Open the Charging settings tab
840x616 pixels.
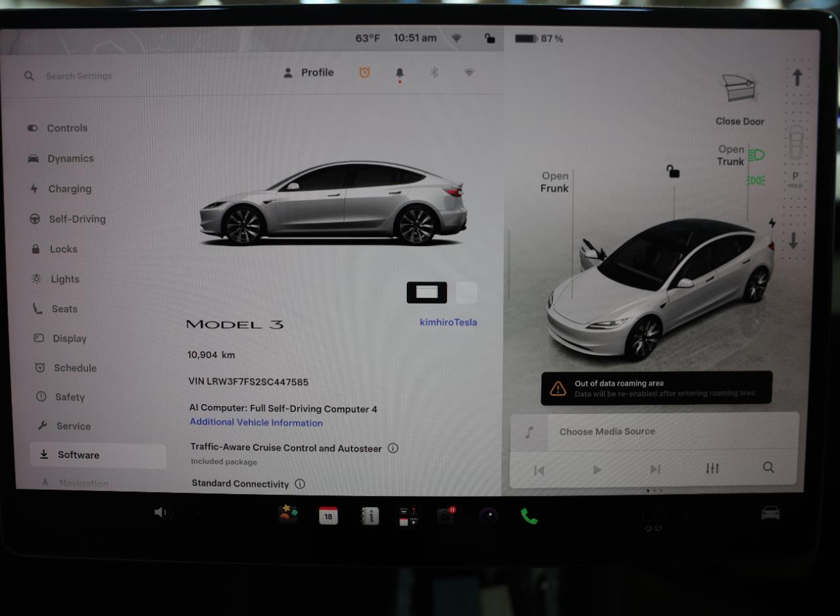click(x=60, y=189)
